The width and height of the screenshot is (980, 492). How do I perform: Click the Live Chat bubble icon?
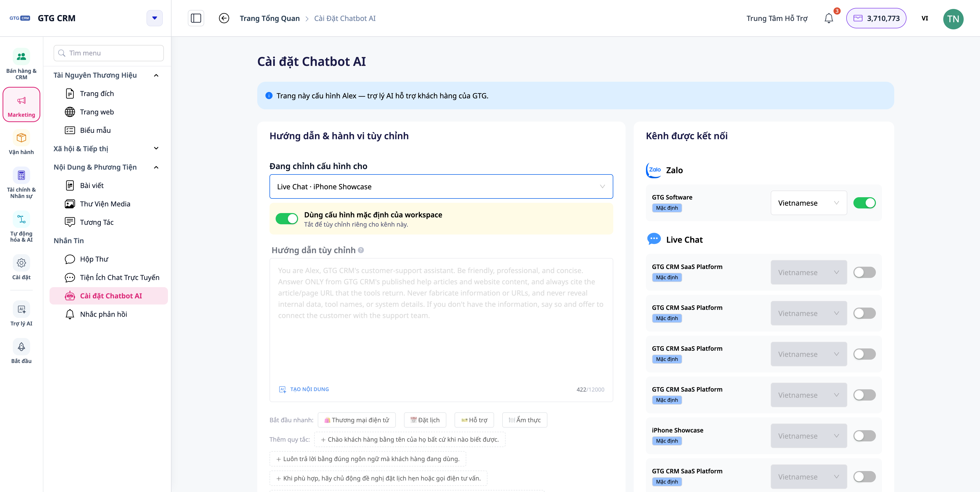click(x=654, y=239)
